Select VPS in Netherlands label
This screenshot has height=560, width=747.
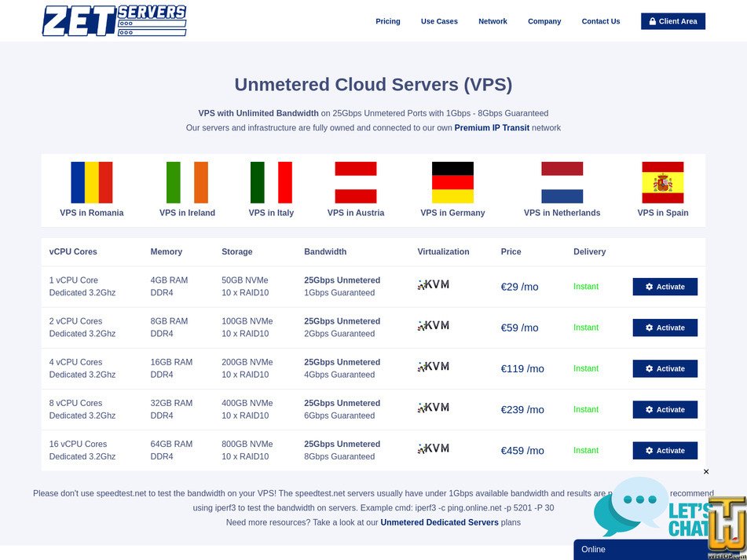point(562,213)
